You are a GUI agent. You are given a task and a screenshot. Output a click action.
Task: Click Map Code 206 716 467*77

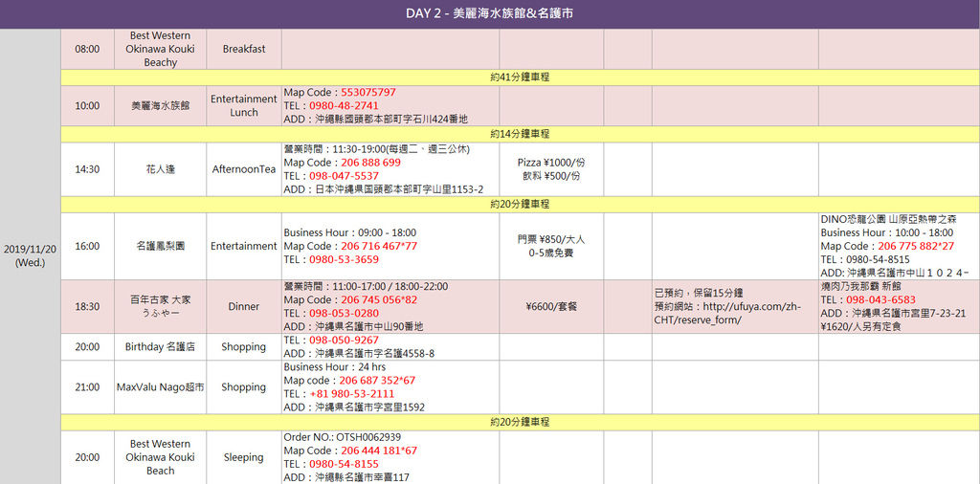click(x=379, y=246)
